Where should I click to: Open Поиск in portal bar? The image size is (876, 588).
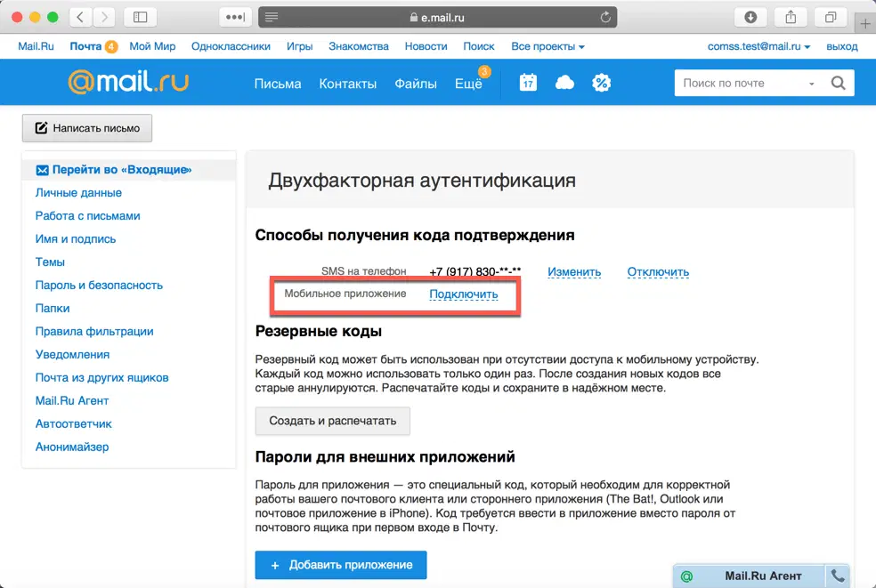(479, 46)
